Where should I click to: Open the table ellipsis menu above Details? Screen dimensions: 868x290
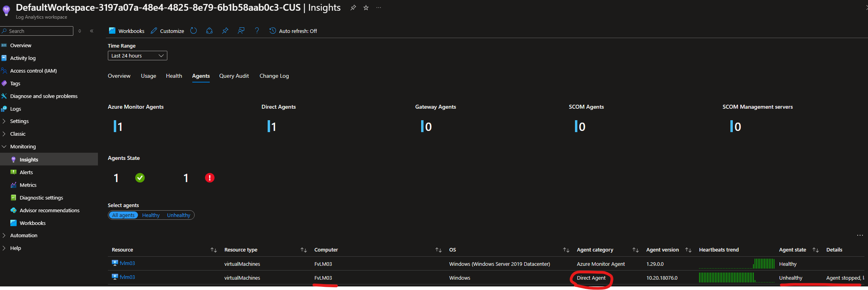coord(860,235)
